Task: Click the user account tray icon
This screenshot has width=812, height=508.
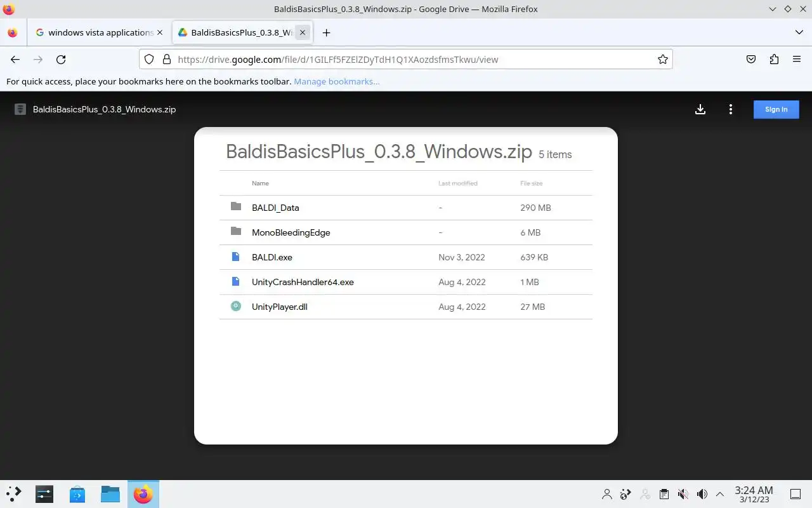Action: (607, 494)
